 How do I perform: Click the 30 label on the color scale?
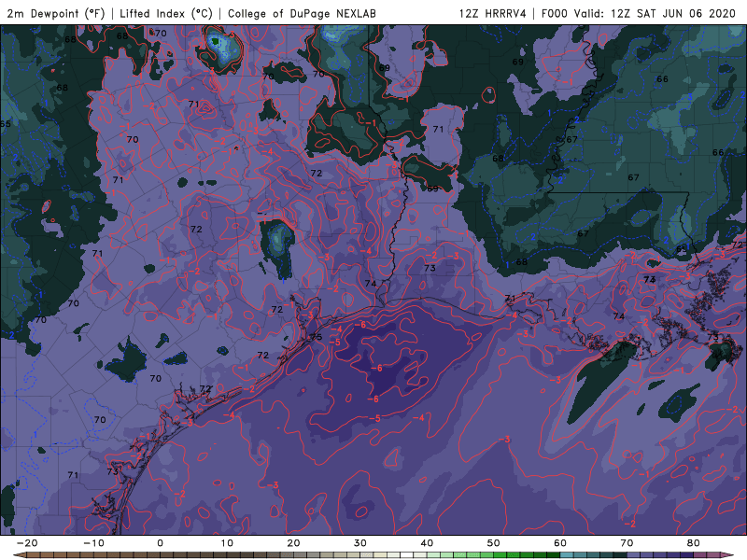click(x=360, y=543)
